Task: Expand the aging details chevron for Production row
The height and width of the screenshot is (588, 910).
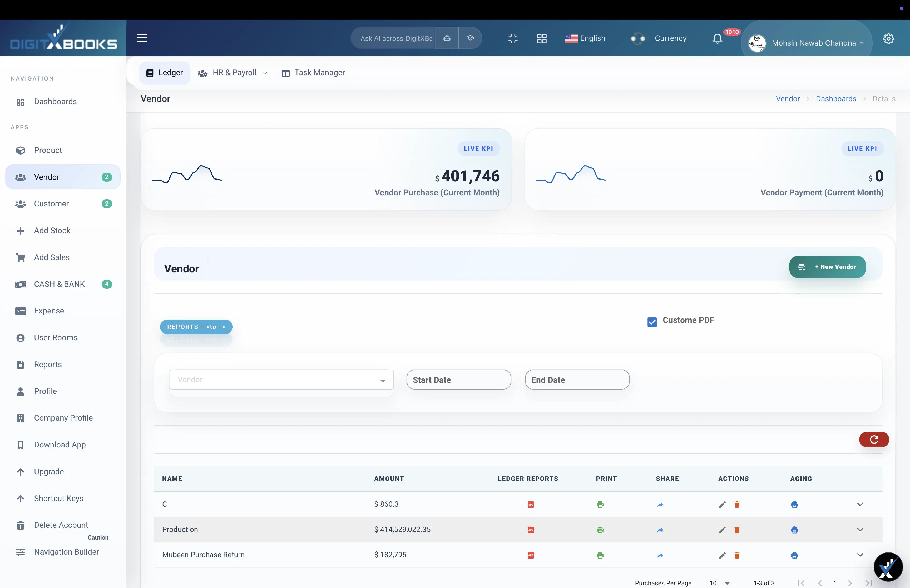Action: coord(860,530)
